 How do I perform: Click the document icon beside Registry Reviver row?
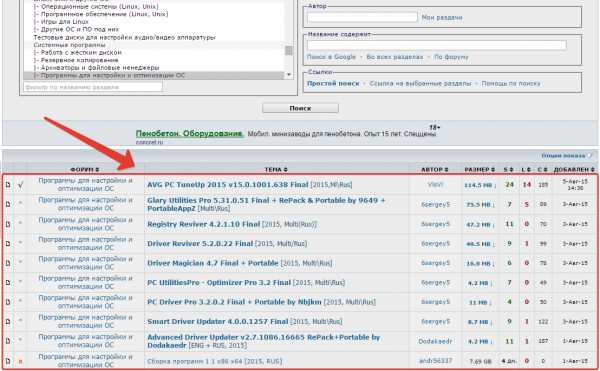point(8,224)
